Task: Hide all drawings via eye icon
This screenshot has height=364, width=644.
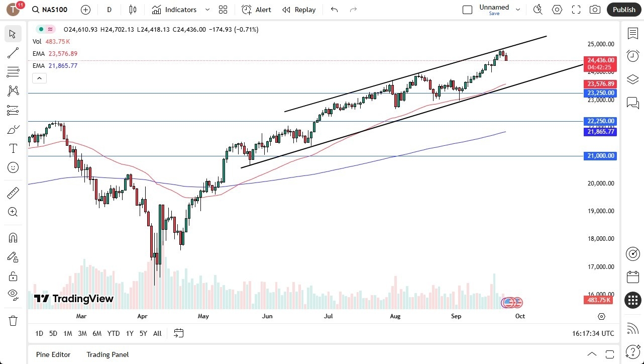Action: coord(13,295)
